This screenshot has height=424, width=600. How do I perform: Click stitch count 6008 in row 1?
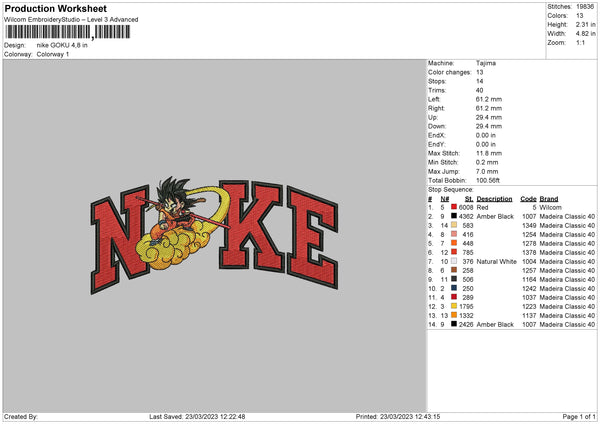click(466, 207)
